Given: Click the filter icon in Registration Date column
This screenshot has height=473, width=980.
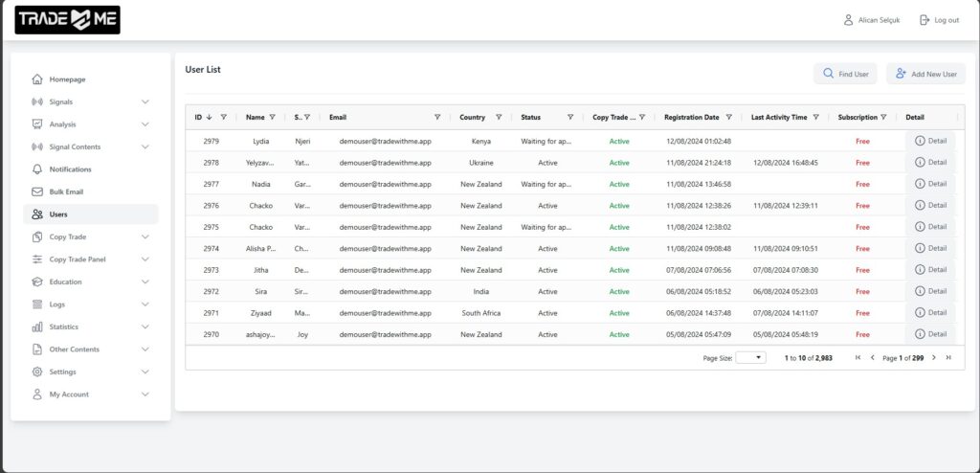Looking at the screenshot, I should coord(728,117).
